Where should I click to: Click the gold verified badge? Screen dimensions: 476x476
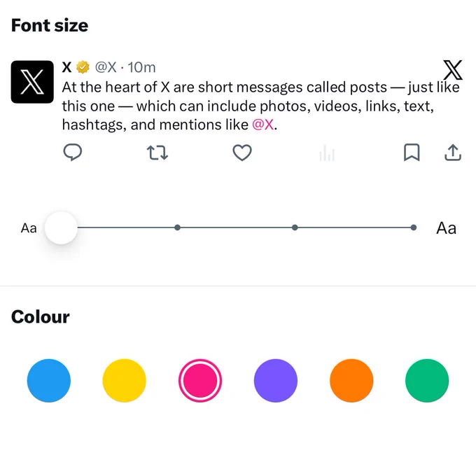83,67
